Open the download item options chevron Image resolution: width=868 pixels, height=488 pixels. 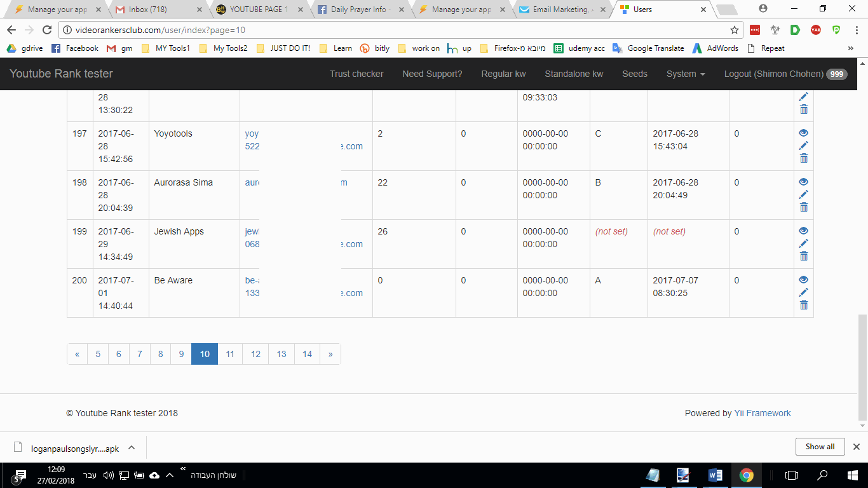[x=132, y=447]
